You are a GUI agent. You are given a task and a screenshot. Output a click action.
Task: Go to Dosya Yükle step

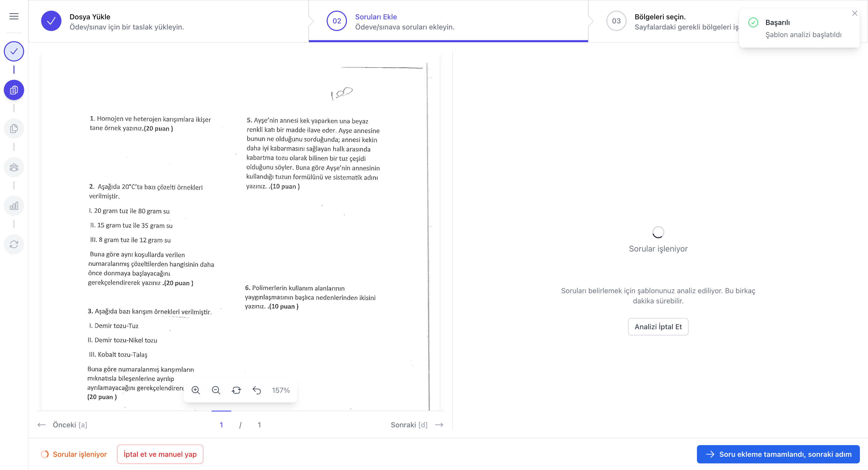pos(169,21)
